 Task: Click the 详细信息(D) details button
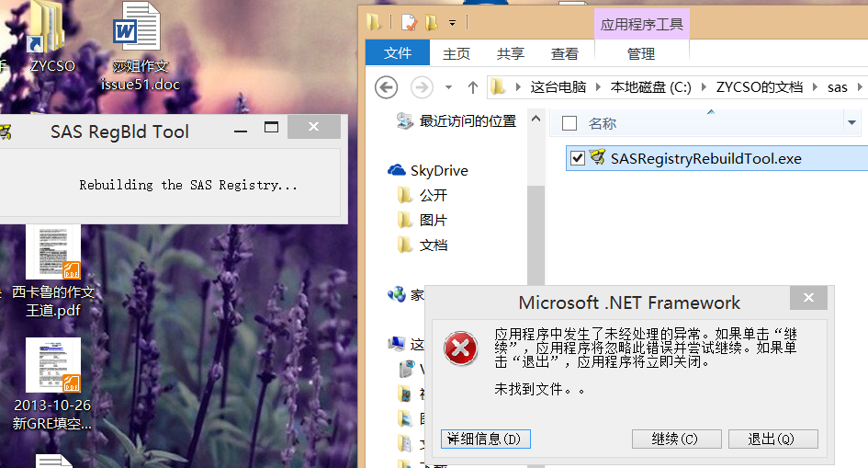(486, 439)
